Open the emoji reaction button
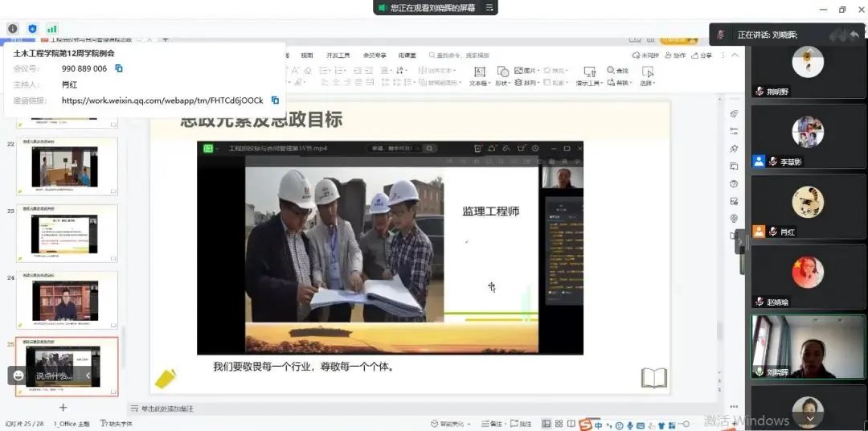Viewport: 868px width, 431px height. [18, 376]
